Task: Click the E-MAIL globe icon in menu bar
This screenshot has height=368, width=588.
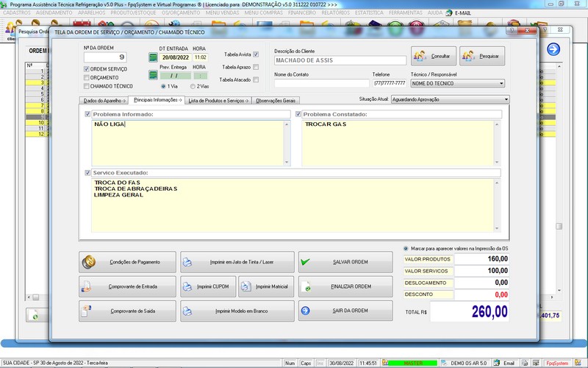Action: coord(449,13)
